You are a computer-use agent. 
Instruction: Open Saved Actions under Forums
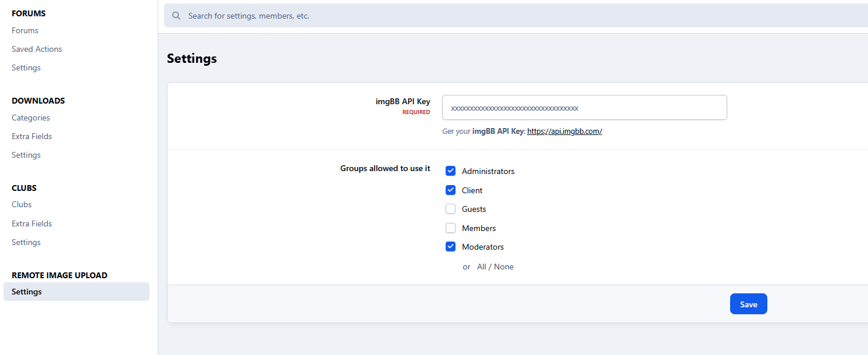(37, 49)
